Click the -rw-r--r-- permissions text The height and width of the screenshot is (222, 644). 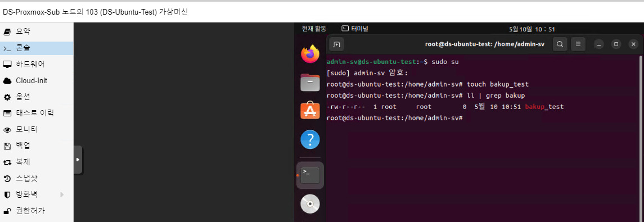[x=345, y=107]
